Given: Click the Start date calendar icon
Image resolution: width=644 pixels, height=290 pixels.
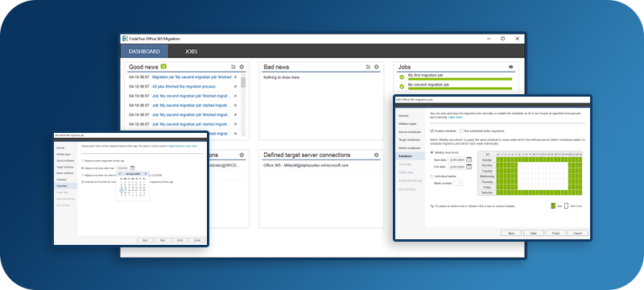Looking at the screenshot, I should (x=469, y=159).
